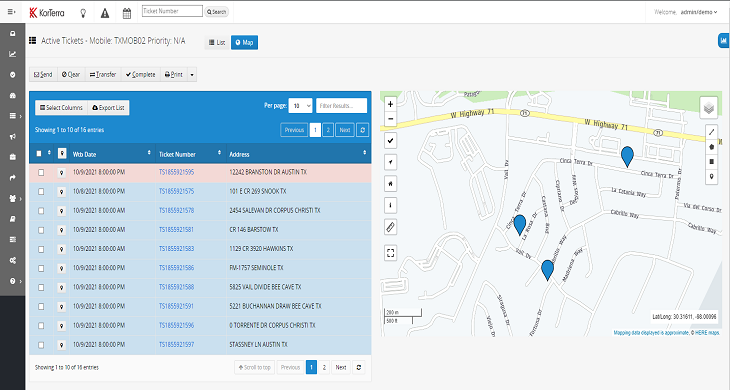Viewport: 730px width, 390px height.
Task: Select the place marker tool on map
Action: [x=711, y=176]
